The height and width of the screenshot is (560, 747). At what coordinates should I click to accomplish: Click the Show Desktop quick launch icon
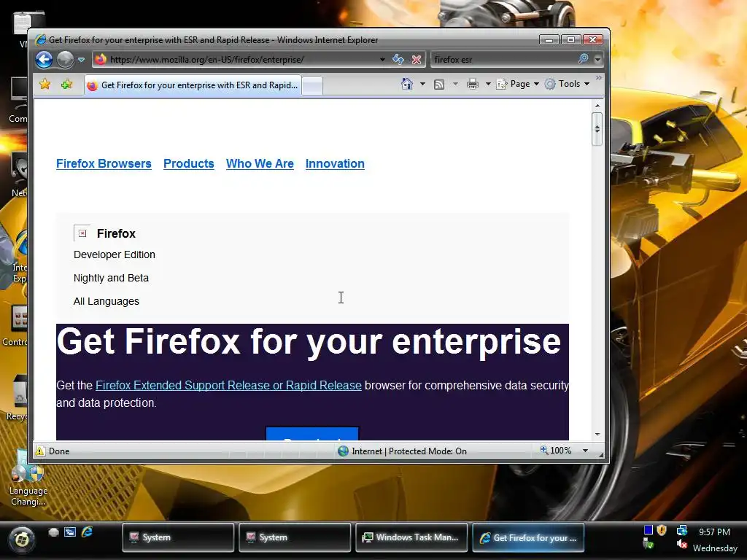[53, 532]
